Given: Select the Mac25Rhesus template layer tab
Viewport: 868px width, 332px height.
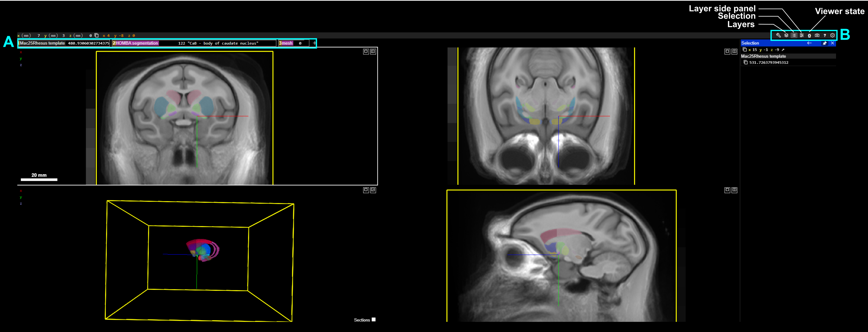Looking at the screenshot, I should coord(42,43).
